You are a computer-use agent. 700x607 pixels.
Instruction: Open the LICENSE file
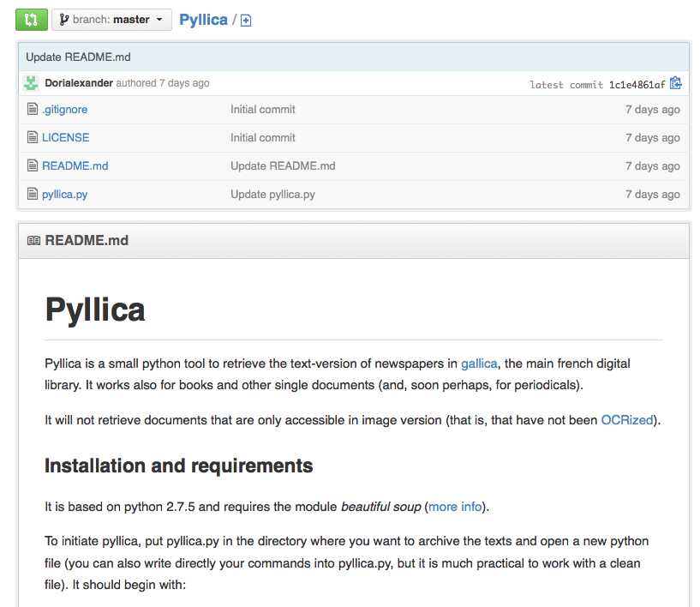[66, 137]
